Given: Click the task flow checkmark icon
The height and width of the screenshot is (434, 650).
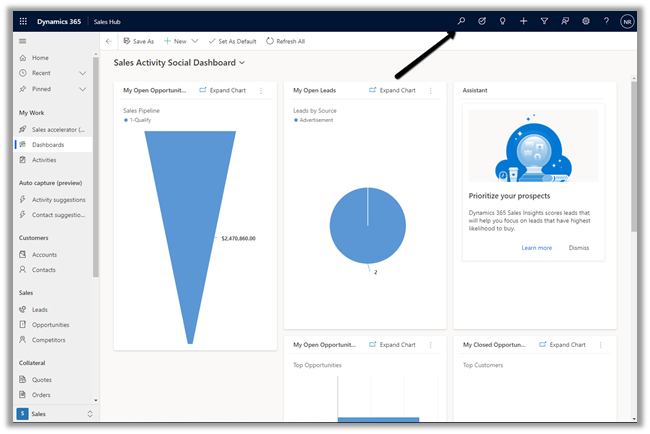Looking at the screenshot, I should tap(482, 20).
